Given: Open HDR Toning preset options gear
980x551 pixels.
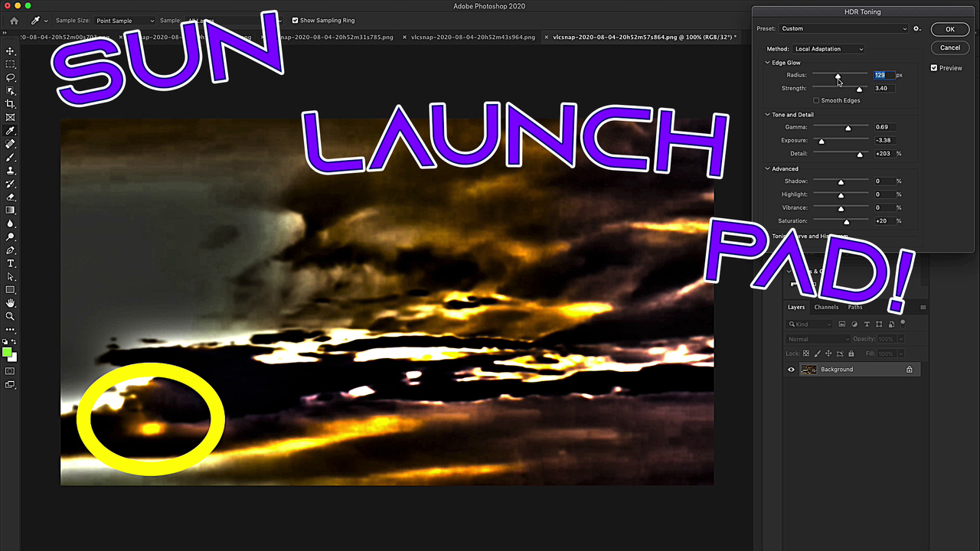Looking at the screenshot, I should coord(917,29).
